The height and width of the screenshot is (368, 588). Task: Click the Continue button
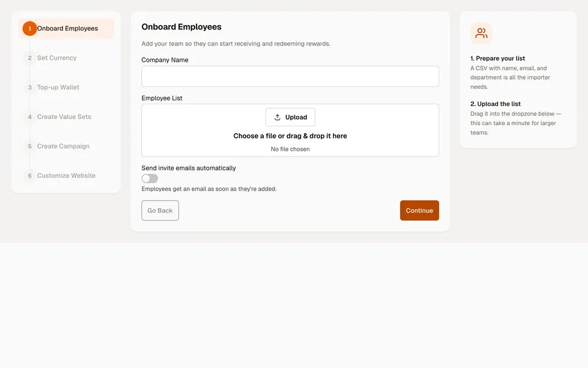point(419,210)
